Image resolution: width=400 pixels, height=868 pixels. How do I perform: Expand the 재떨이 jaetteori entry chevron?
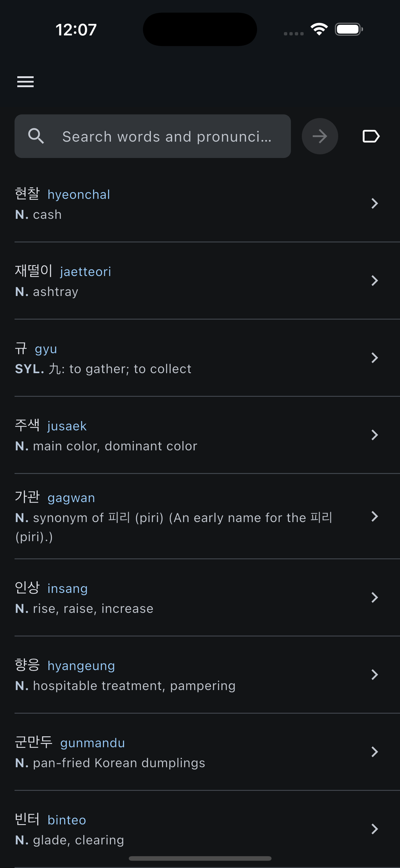tap(374, 281)
